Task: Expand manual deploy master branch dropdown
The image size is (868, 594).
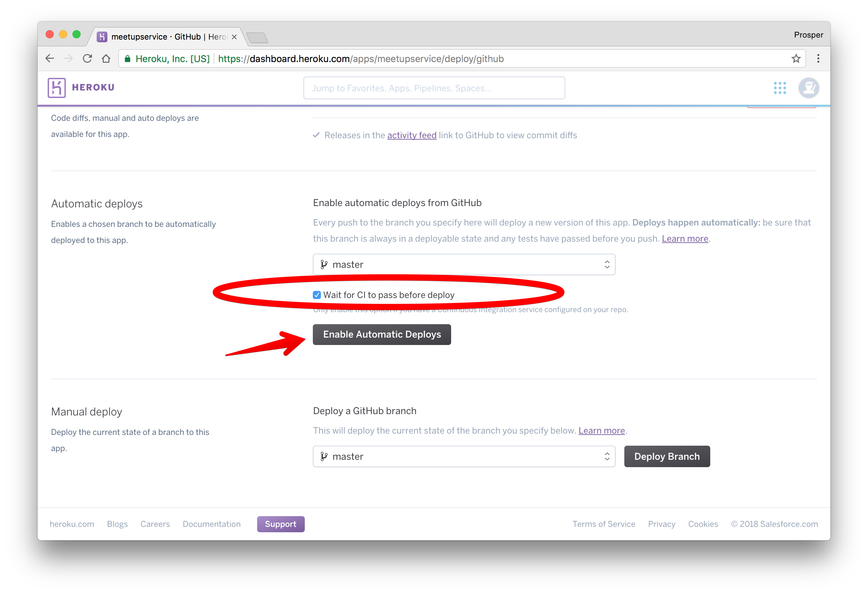Action: click(x=464, y=456)
